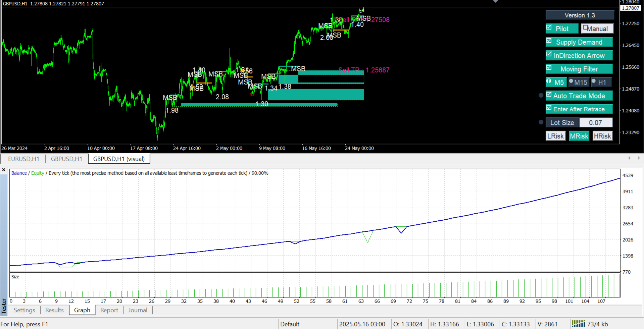
Task: Click the Version 1.3 button
Action: pyautogui.click(x=580, y=15)
